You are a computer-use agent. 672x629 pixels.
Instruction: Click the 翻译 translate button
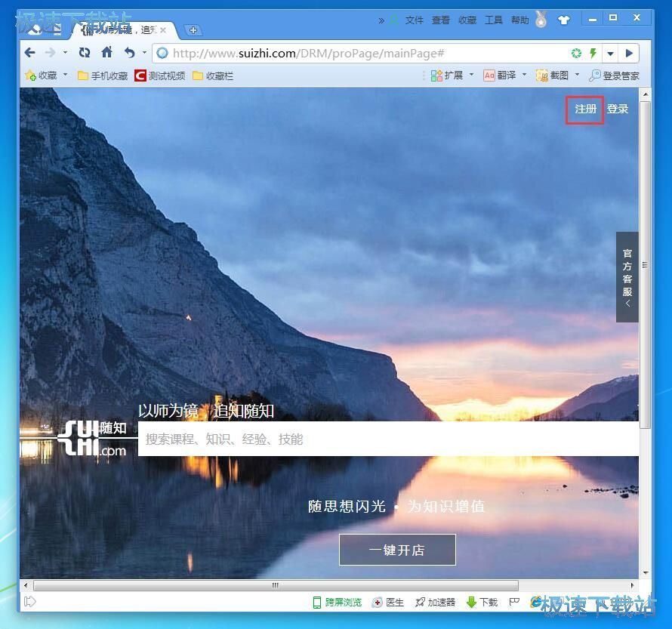click(x=500, y=76)
